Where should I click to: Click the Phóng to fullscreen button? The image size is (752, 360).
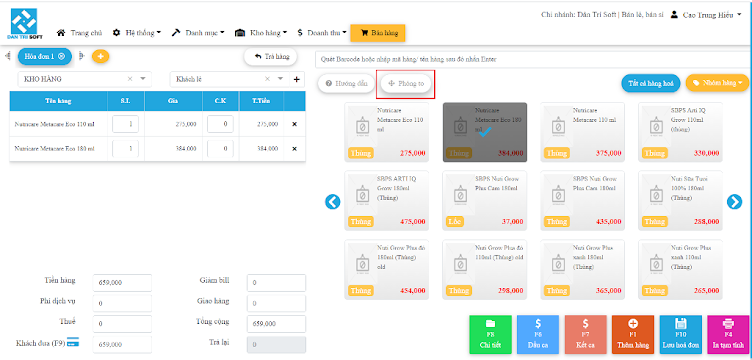coord(406,83)
